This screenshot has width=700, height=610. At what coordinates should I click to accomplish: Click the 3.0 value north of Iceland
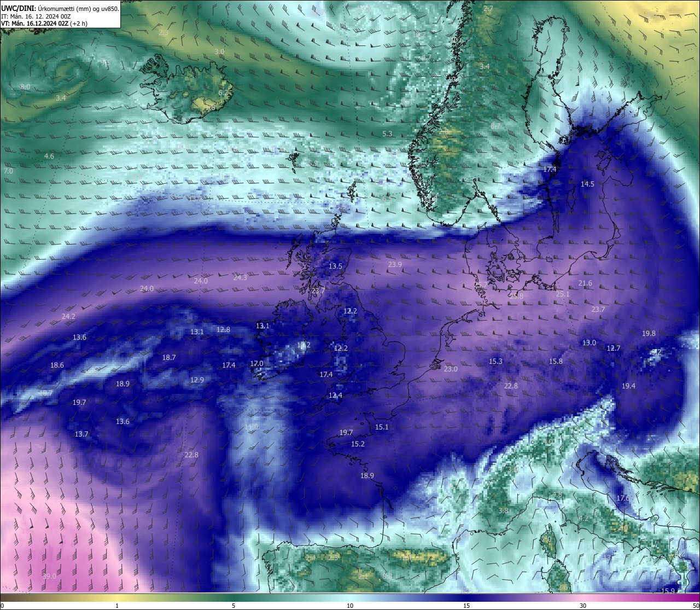tap(219, 52)
